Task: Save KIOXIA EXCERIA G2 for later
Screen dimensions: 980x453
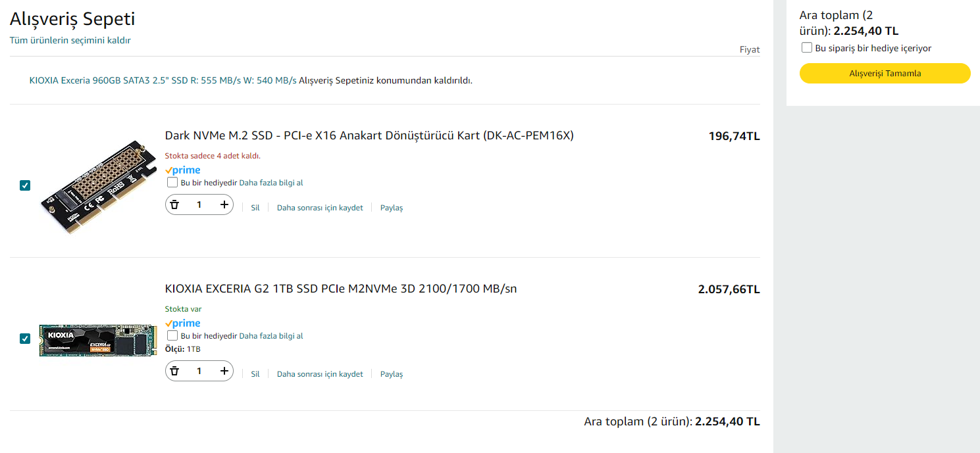Action: (x=320, y=374)
